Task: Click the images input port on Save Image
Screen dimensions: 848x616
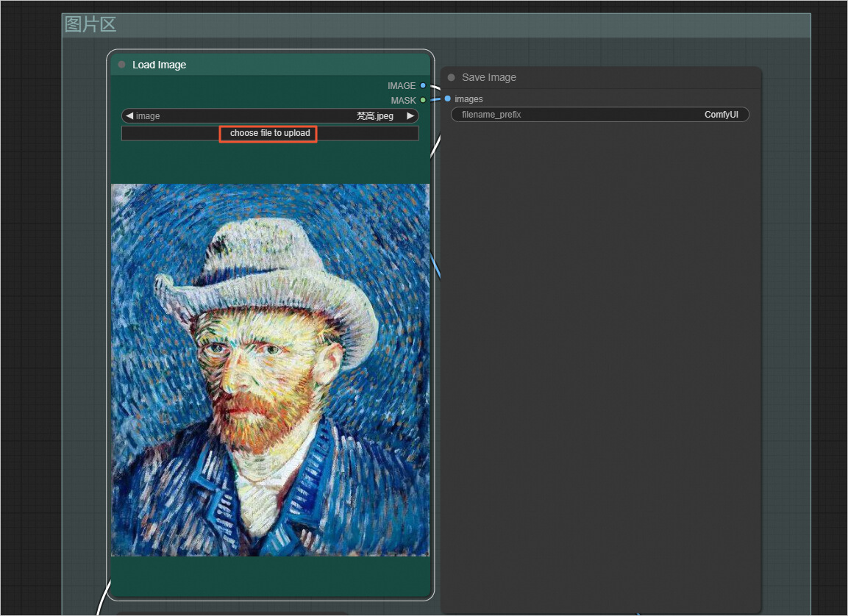Action: point(448,99)
